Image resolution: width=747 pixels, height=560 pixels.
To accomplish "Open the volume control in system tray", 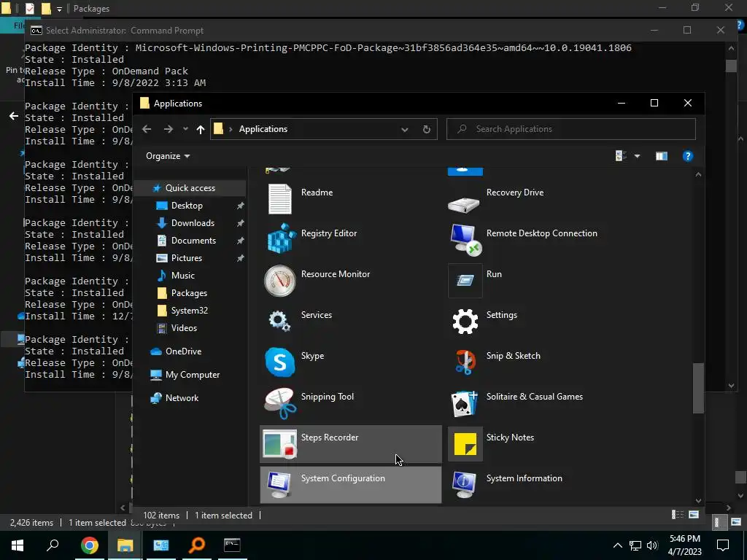I will pyautogui.click(x=652, y=545).
